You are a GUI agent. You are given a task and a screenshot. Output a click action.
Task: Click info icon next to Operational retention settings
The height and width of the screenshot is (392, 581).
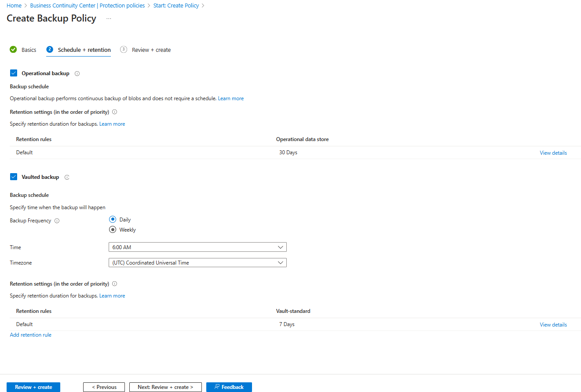[x=115, y=112]
